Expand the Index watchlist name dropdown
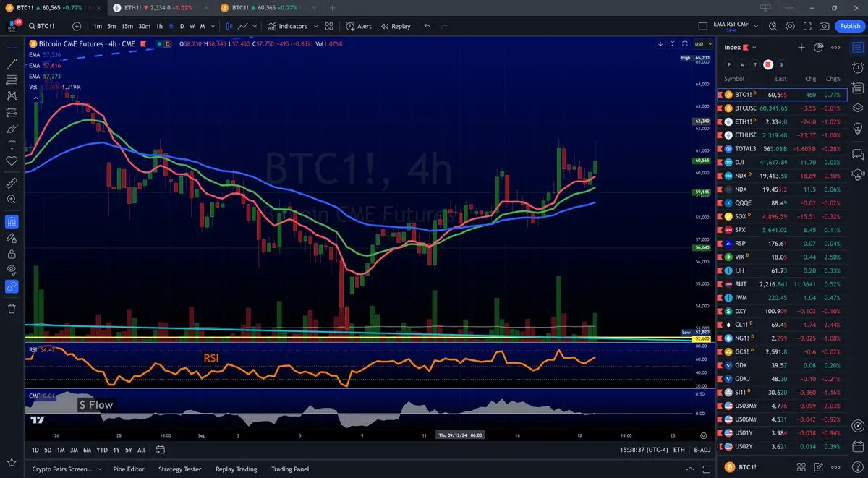 click(x=754, y=47)
